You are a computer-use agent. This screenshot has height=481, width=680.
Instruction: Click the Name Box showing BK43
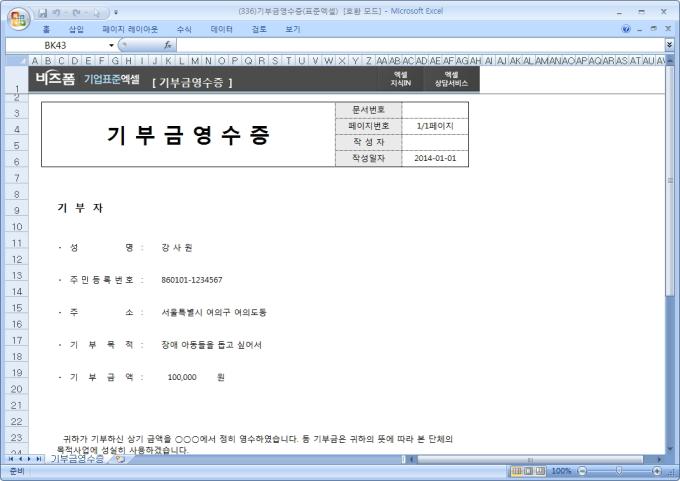click(x=56, y=45)
